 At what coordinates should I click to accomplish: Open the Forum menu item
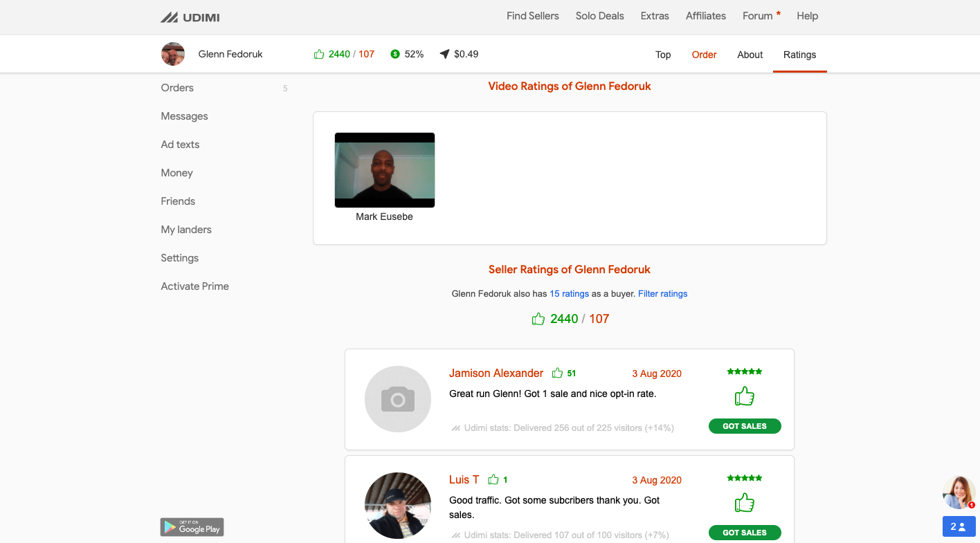coord(757,16)
